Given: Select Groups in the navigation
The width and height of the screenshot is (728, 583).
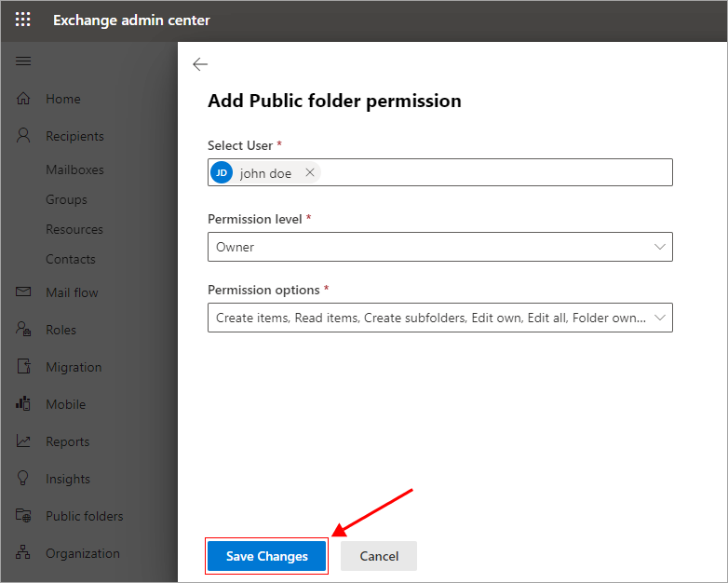Looking at the screenshot, I should tap(66, 199).
